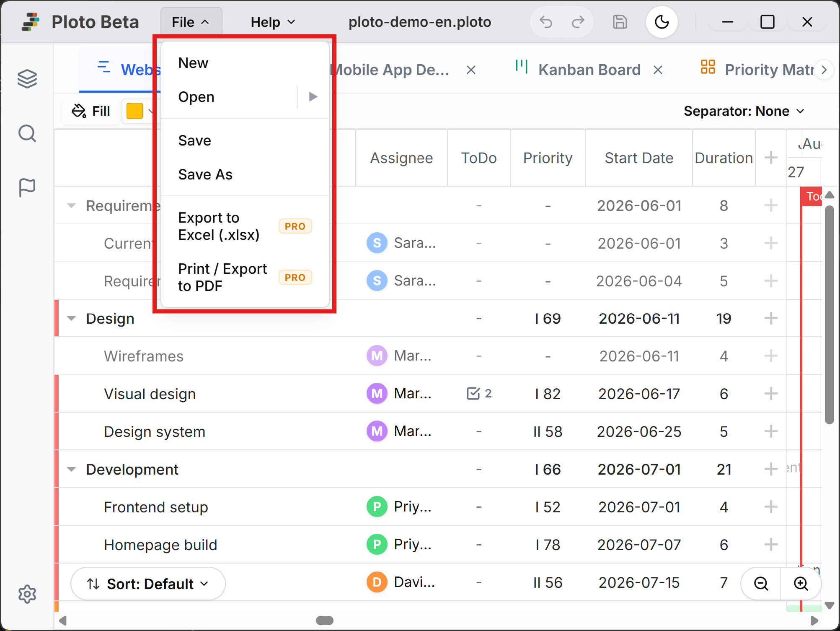Collapse the Design group
This screenshot has height=631, width=840.
coord(72,318)
